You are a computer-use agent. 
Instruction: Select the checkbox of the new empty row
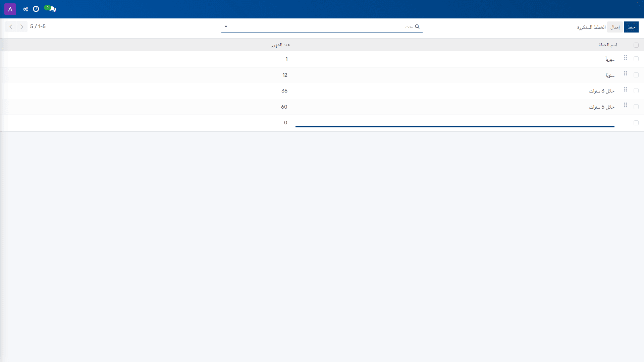point(636,123)
